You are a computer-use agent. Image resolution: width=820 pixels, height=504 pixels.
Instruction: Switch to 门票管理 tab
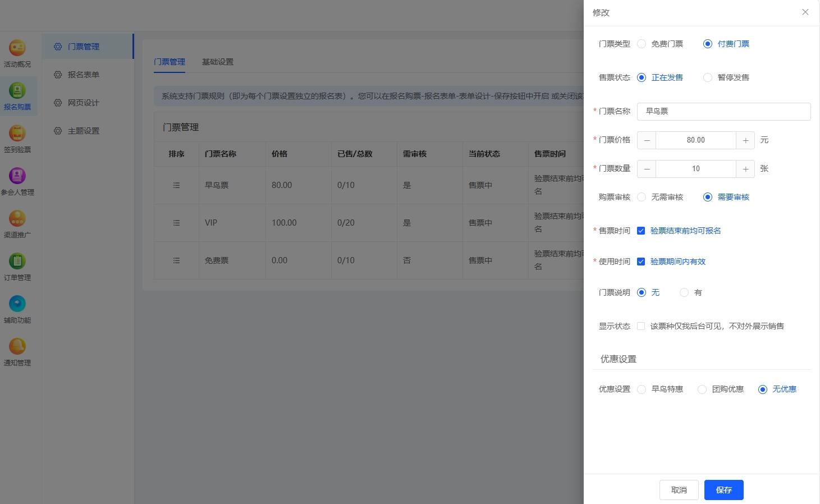tap(170, 62)
